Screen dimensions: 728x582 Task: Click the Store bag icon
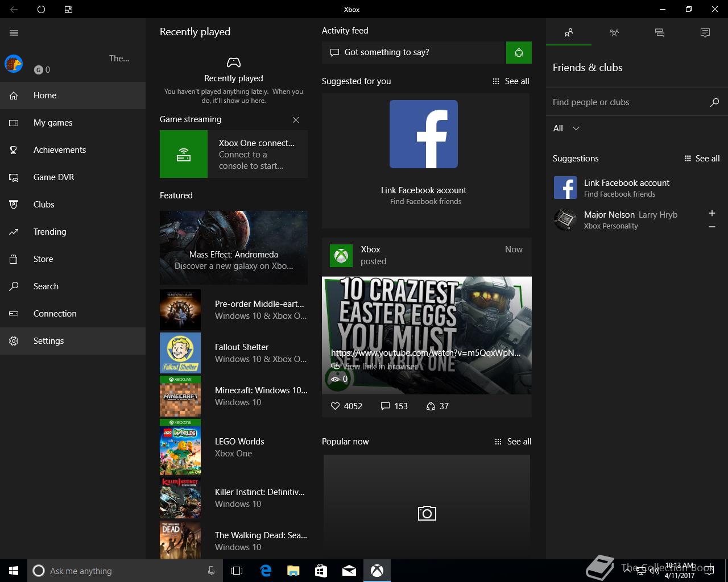14,259
